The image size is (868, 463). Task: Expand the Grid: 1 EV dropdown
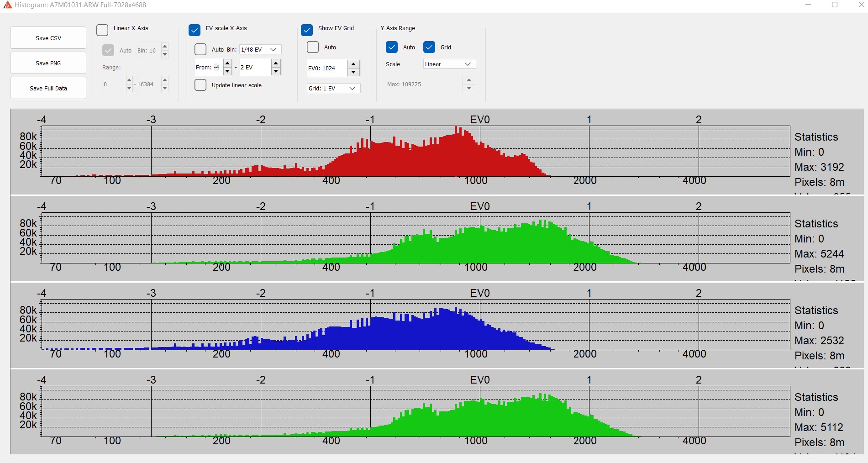point(333,88)
